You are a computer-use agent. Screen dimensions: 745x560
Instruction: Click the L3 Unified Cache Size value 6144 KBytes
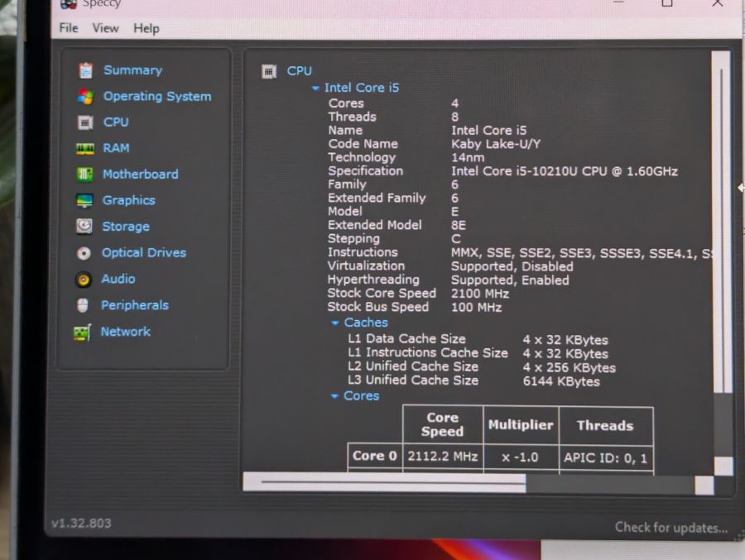561,382
